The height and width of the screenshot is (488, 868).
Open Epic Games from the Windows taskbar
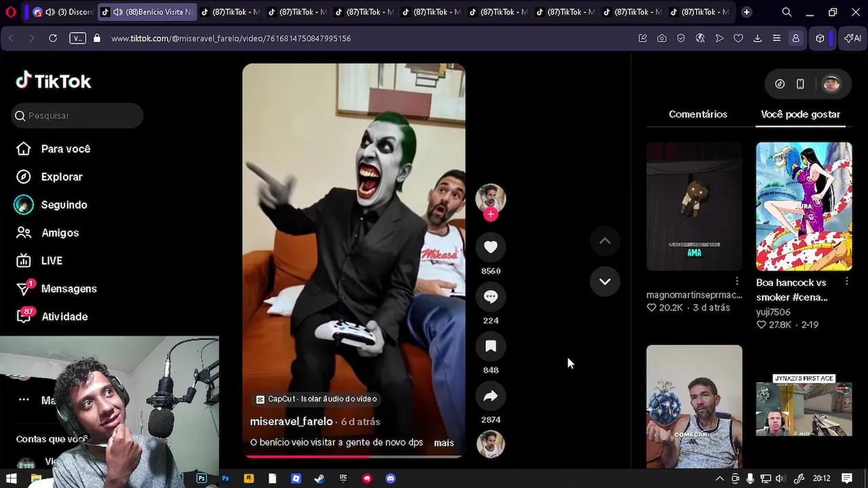[x=343, y=479]
